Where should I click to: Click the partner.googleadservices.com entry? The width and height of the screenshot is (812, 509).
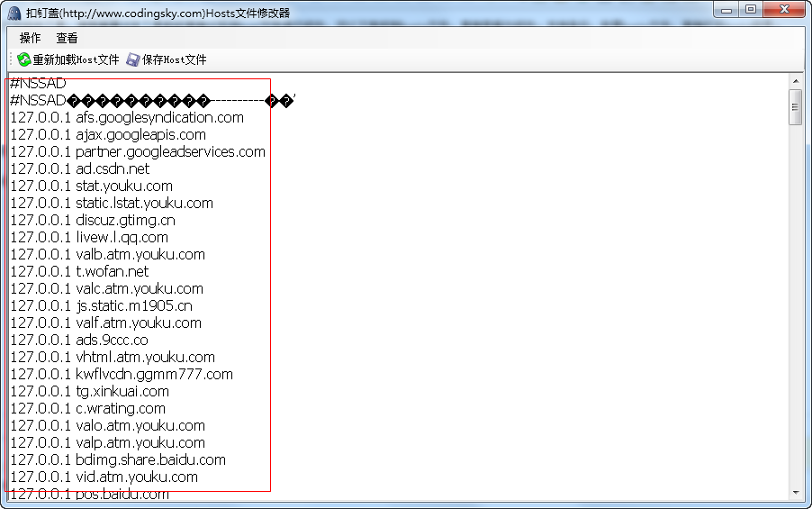coord(138,152)
